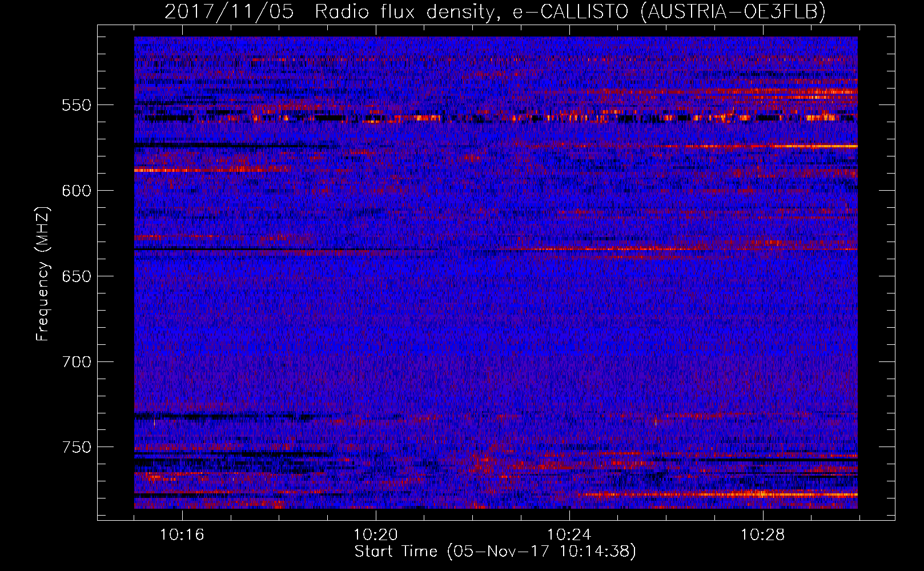The image size is (924, 571).
Task: Click the 600 frequency tick label
Action: coord(77,191)
